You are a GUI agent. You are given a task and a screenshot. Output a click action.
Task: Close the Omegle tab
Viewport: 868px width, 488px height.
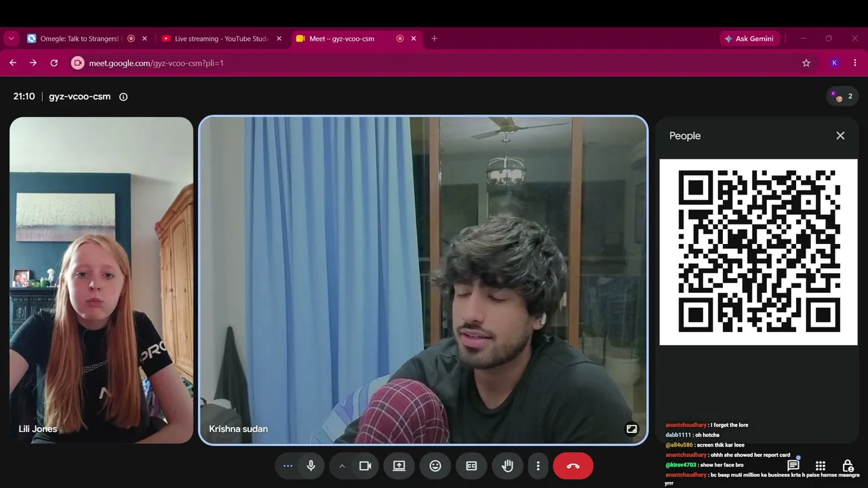144,39
